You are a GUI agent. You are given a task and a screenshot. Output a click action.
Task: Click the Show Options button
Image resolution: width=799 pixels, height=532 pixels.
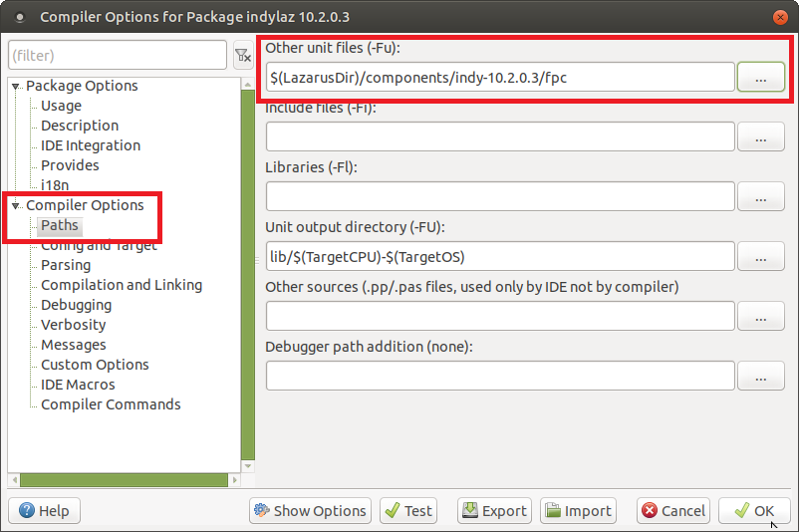310,511
